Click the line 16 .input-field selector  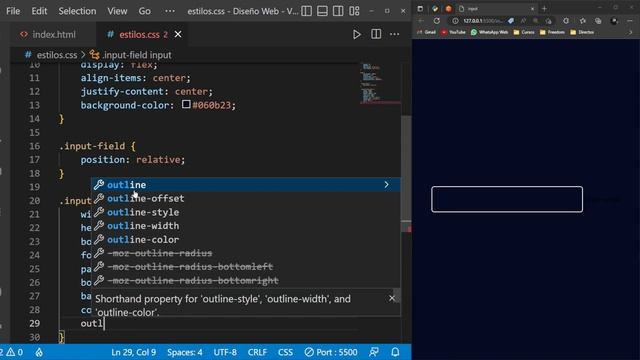92,146
